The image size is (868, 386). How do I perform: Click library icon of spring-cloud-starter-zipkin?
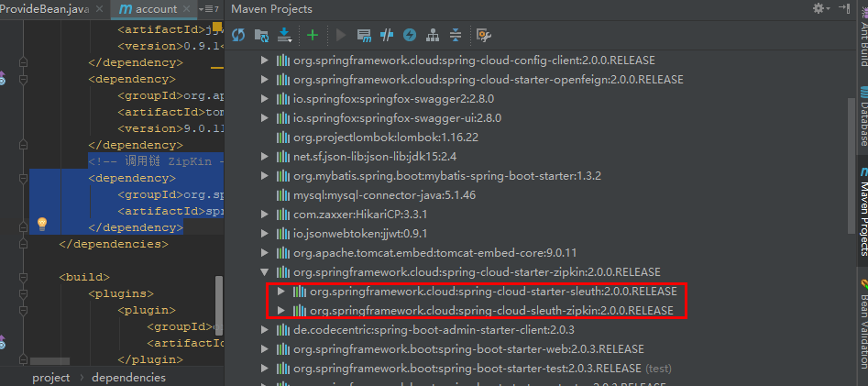[x=283, y=272]
